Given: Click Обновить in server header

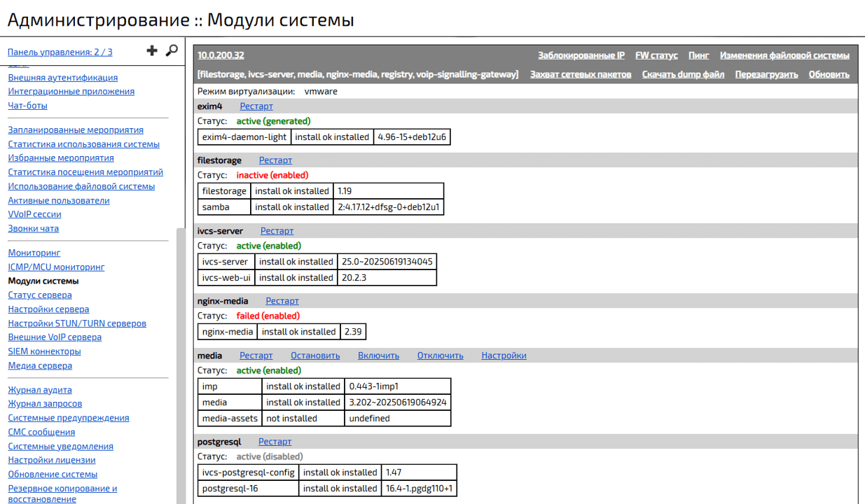Looking at the screenshot, I should pos(829,74).
